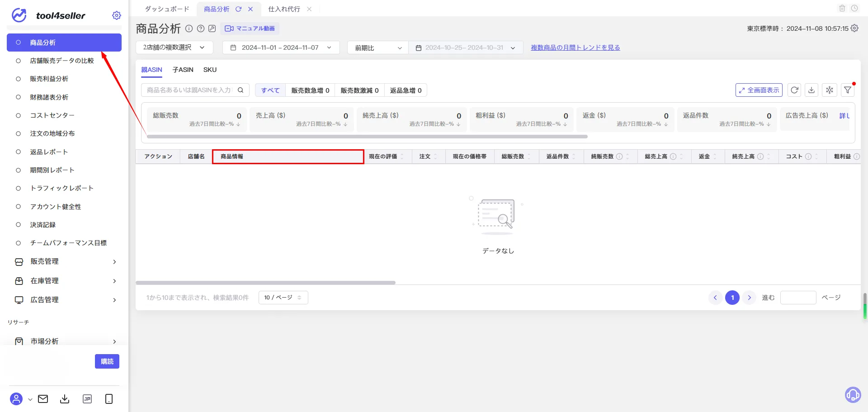Open the timezone settings gear icon
The image size is (868, 412).
[854, 28]
